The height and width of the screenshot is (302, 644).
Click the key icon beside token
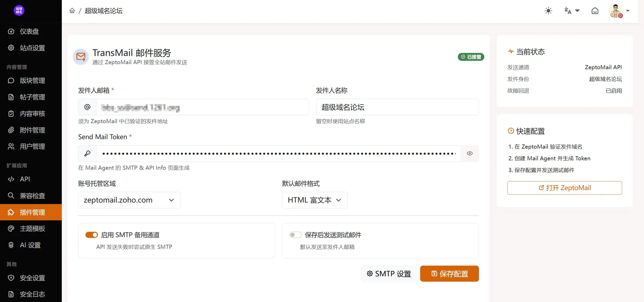(87, 153)
